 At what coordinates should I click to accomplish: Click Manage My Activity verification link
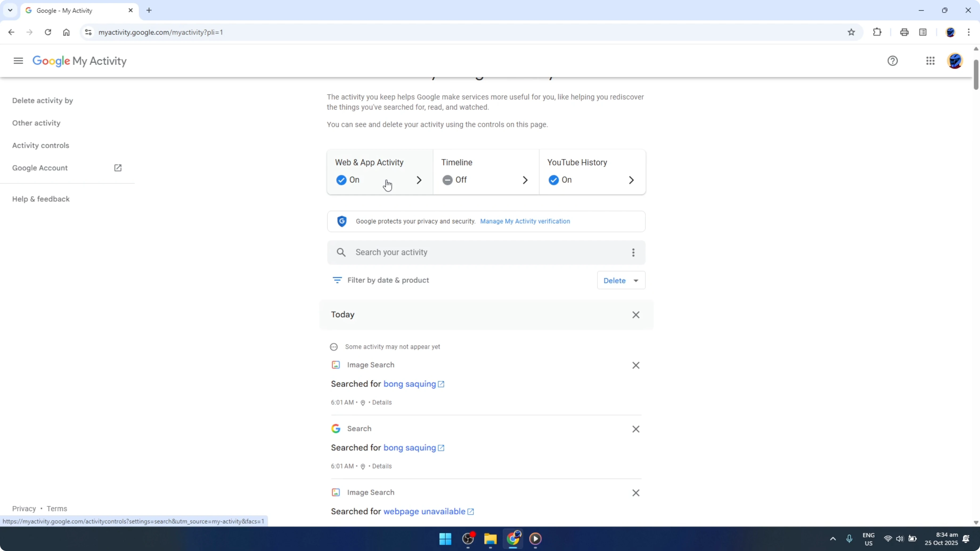(x=525, y=221)
